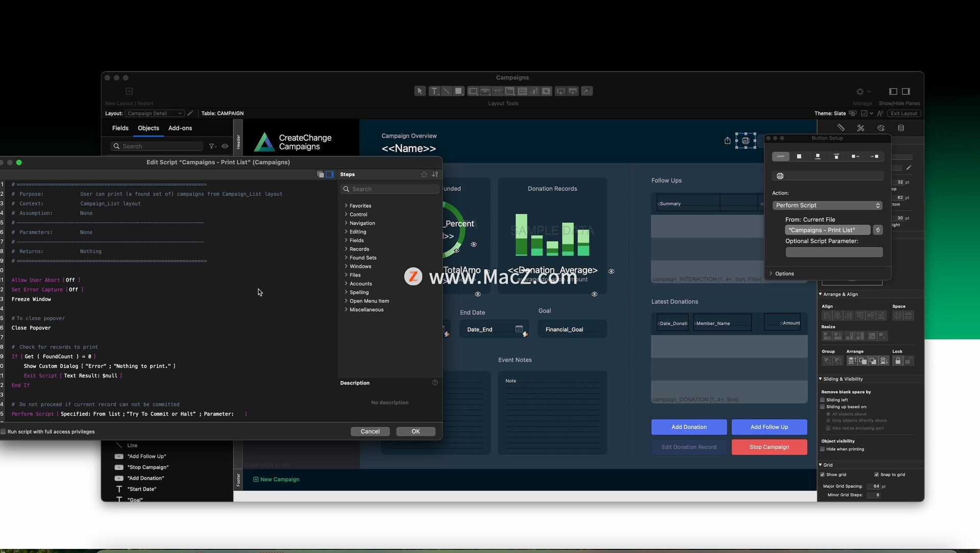The width and height of the screenshot is (980, 553).
Task: Expand the Miscellaneous steps category
Action: 346,310
